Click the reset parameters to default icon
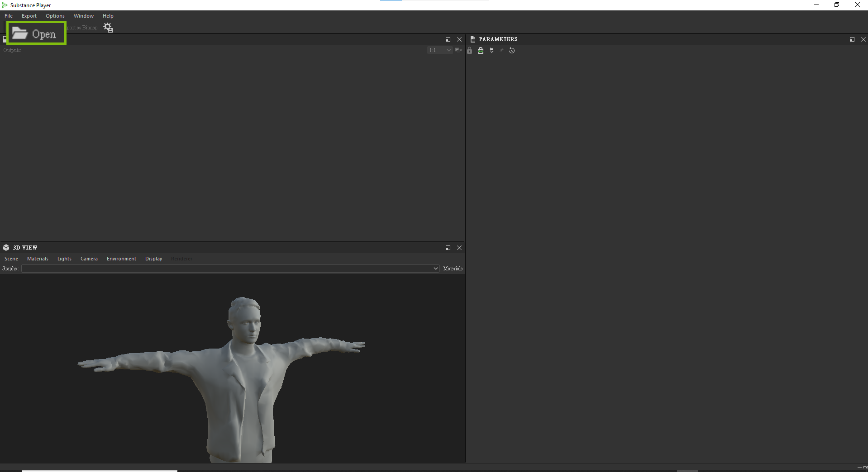 coord(512,51)
